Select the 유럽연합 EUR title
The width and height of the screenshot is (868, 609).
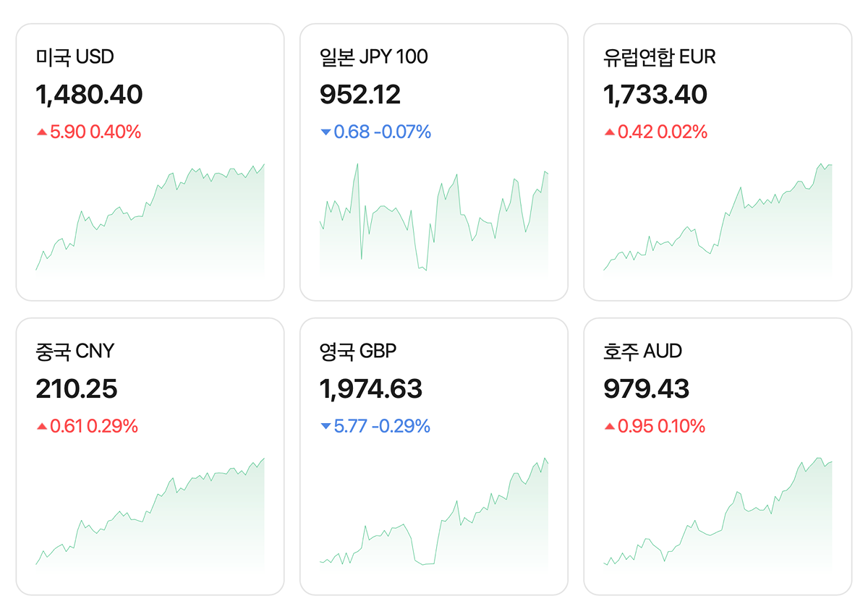point(659,56)
